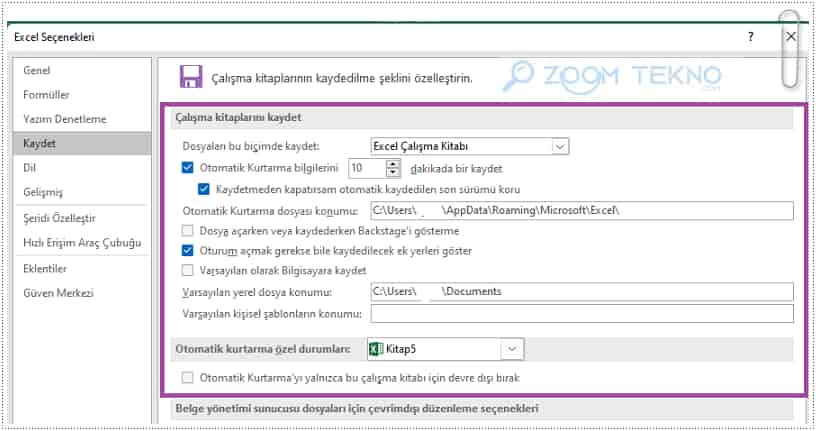The image size is (816, 431).
Task: Click the dakikada bir kaydet text
Action: [456, 169]
